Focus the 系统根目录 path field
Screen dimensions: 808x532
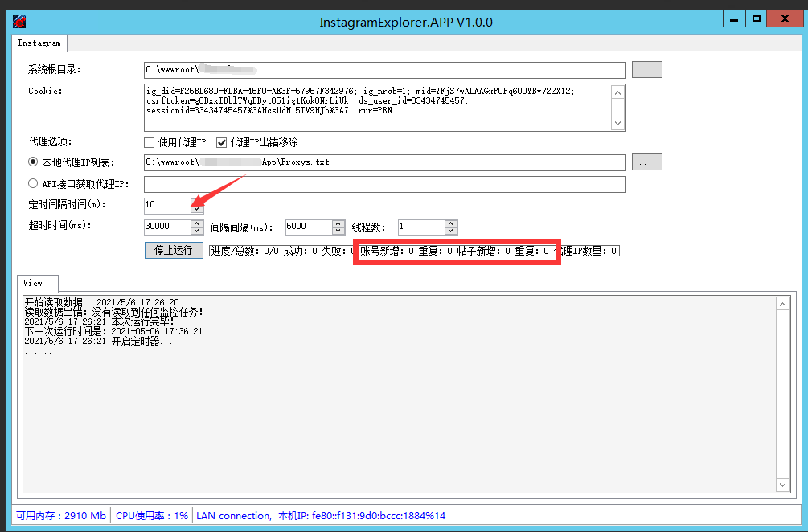(x=384, y=70)
